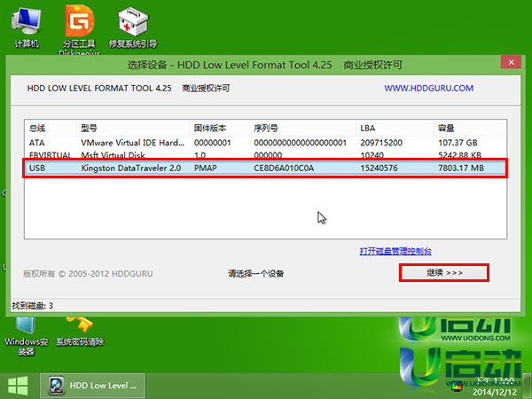Click the system tray color icon

(457, 386)
